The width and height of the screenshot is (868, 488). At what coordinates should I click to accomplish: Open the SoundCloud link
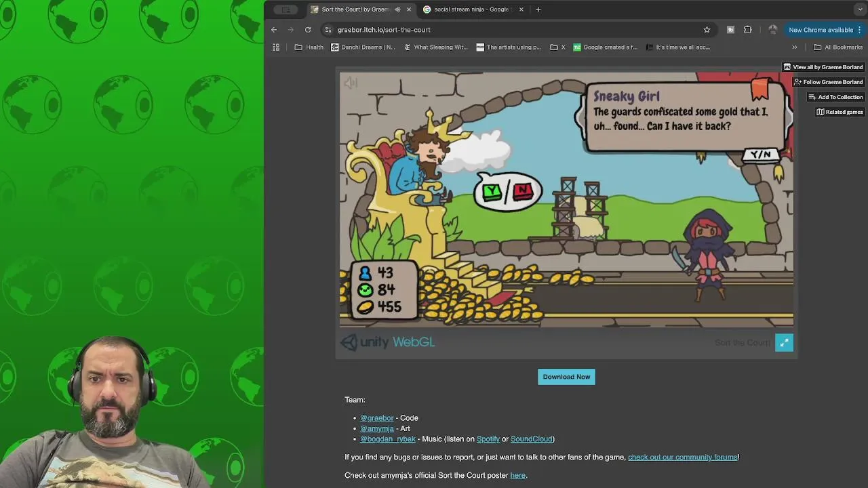[x=532, y=439]
